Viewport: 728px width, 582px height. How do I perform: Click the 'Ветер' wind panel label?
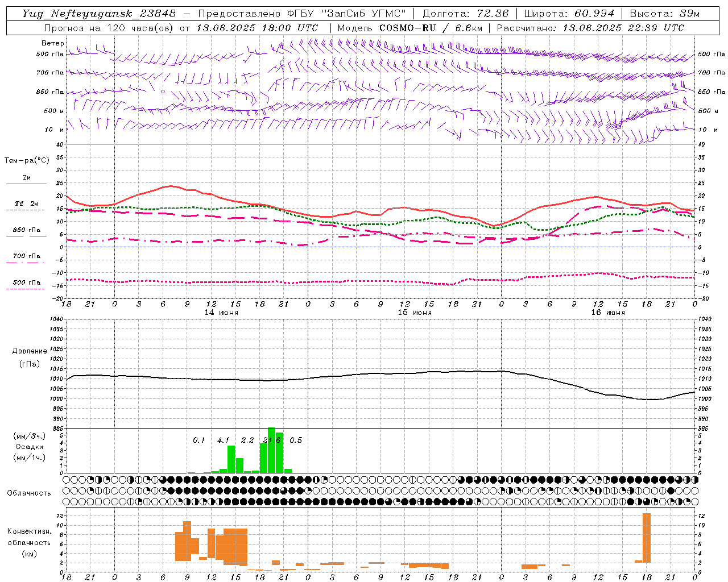click(x=52, y=43)
